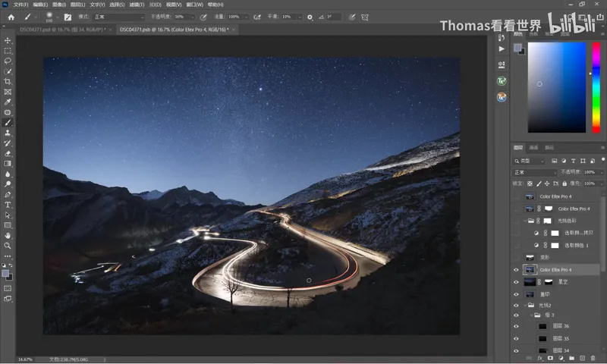Screen dimensions: 607x364
Task: Open the layer opacity 100% dropdown
Action: (601, 172)
